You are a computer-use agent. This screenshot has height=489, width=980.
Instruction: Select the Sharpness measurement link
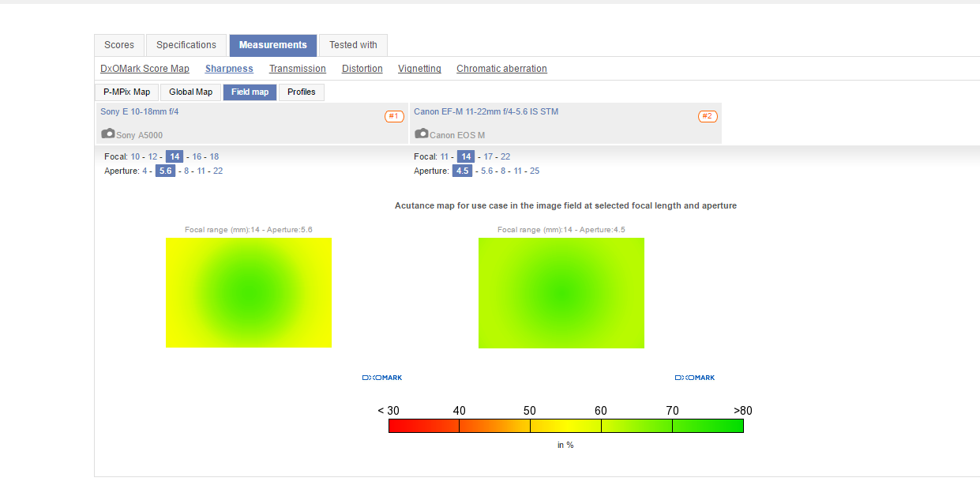tap(229, 69)
